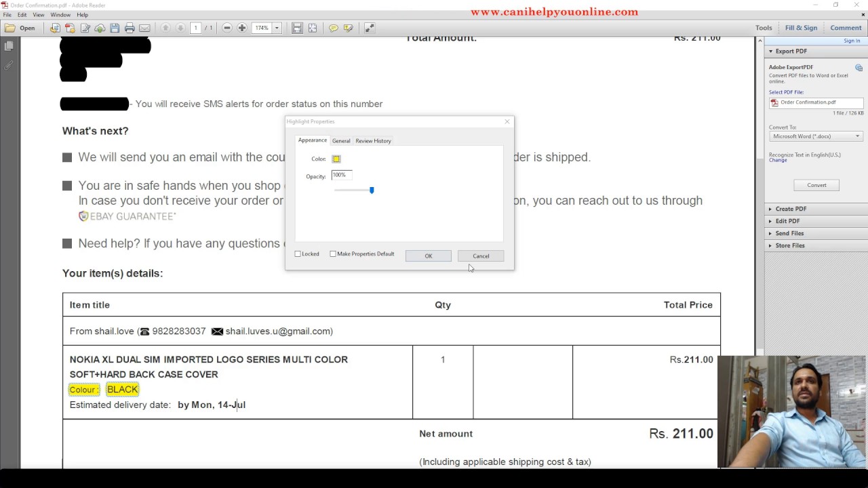The width and height of the screenshot is (868, 488).
Task: Click the Create PDF toolbar icon
Action: (x=70, y=28)
